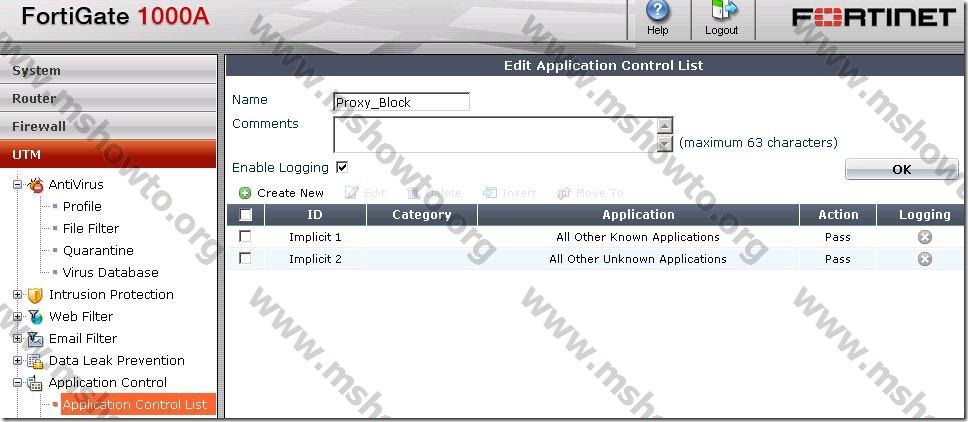Viewport: 968px width, 422px height.
Task: Expand the Email Filter tree node
Action: pos(17,339)
